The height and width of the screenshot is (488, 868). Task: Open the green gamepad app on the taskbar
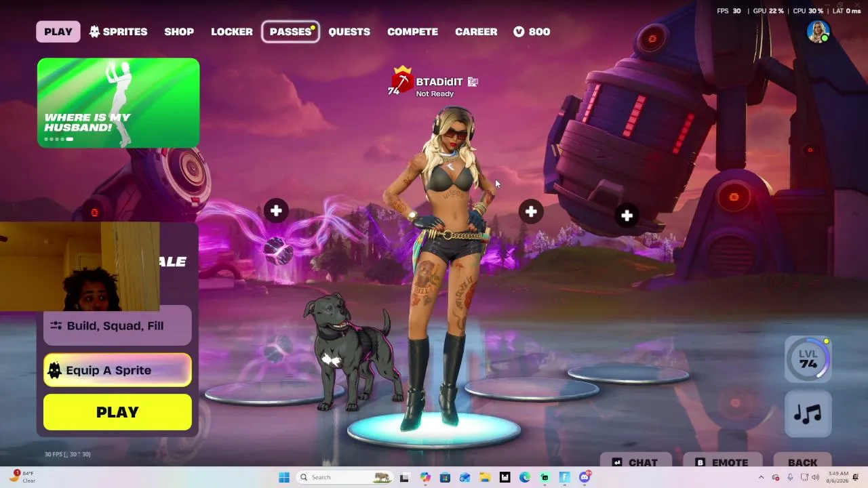pyautogui.click(x=545, y=477)
